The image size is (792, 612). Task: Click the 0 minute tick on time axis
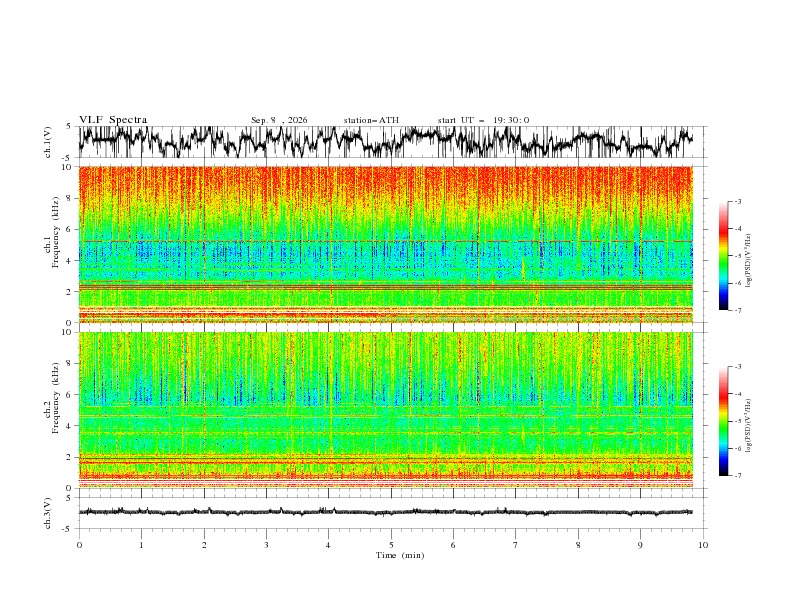pos(79,545)
